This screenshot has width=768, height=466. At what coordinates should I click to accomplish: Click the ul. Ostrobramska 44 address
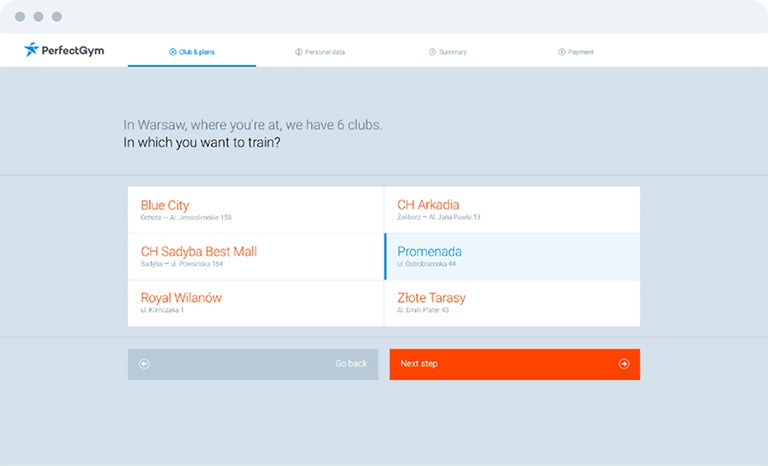[427, 264]
